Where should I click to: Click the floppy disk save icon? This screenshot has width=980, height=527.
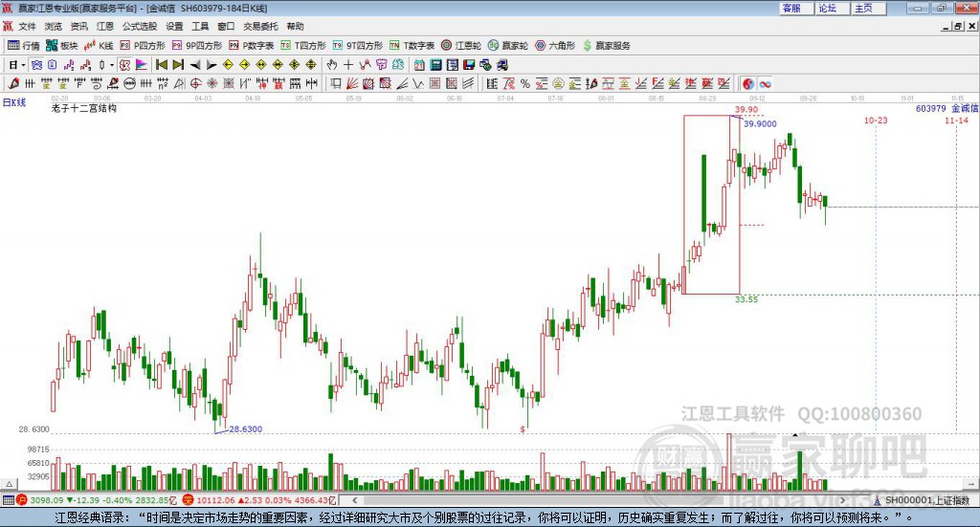click(x=469, y=65)
